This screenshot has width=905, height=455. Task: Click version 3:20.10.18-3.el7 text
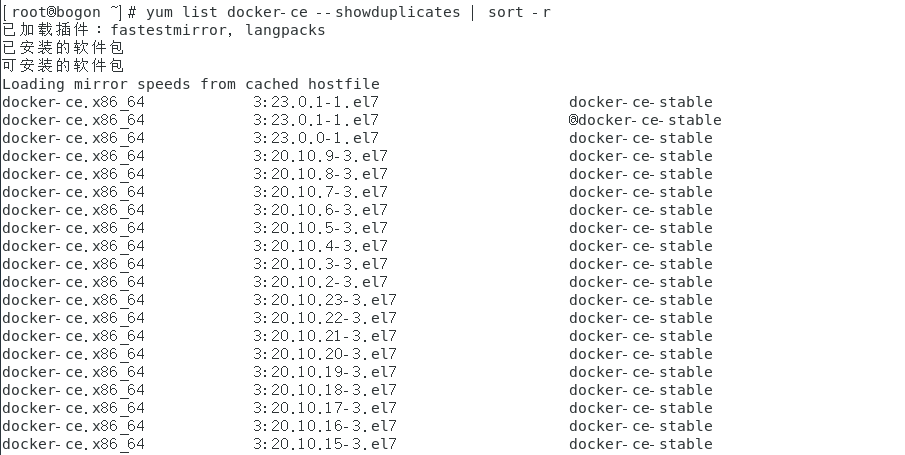click(x=325, y=390)
